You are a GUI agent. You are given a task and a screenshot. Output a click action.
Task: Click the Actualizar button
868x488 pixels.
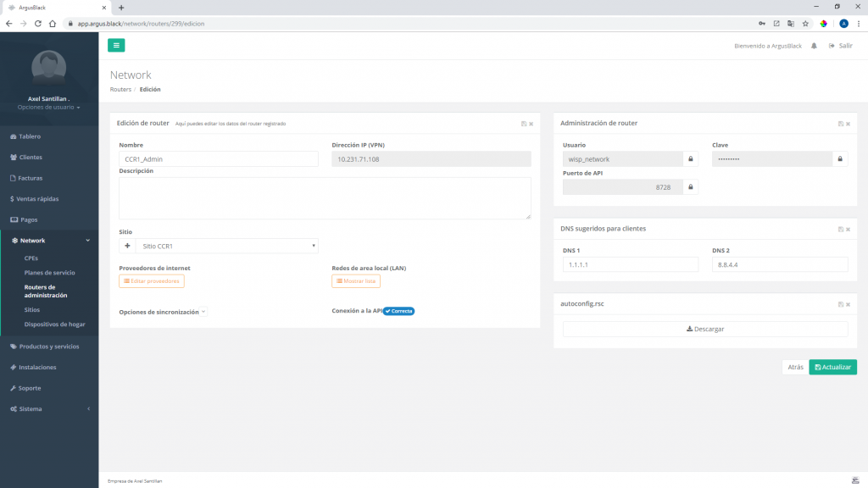[832, 368]
